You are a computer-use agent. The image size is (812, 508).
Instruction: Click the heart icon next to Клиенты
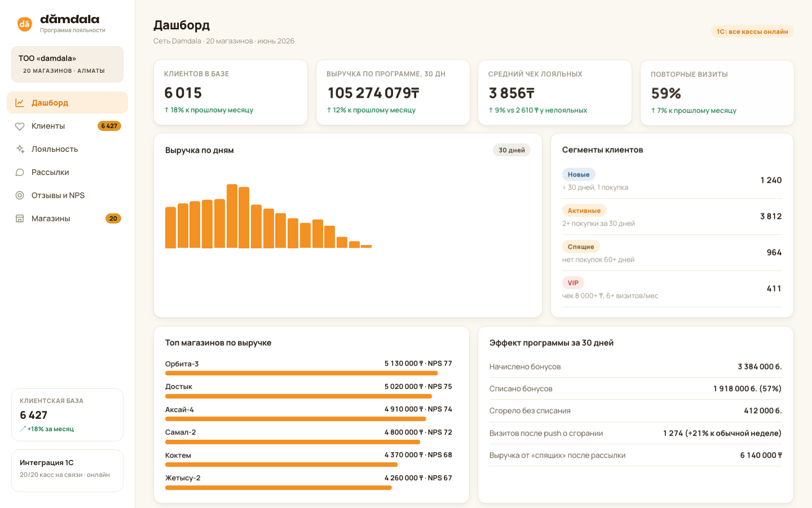[20, 126]
